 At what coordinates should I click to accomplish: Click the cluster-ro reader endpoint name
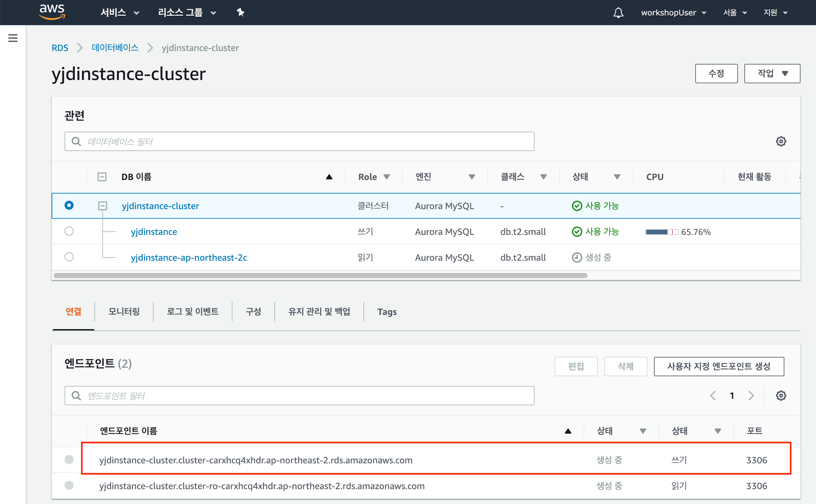(262, 486)
